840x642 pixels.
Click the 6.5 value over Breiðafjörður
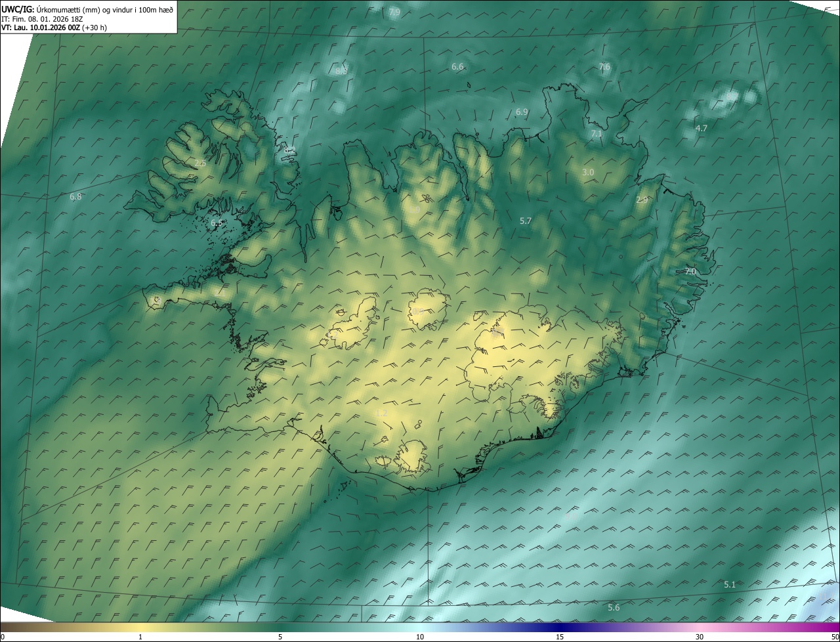click(217, 223)
